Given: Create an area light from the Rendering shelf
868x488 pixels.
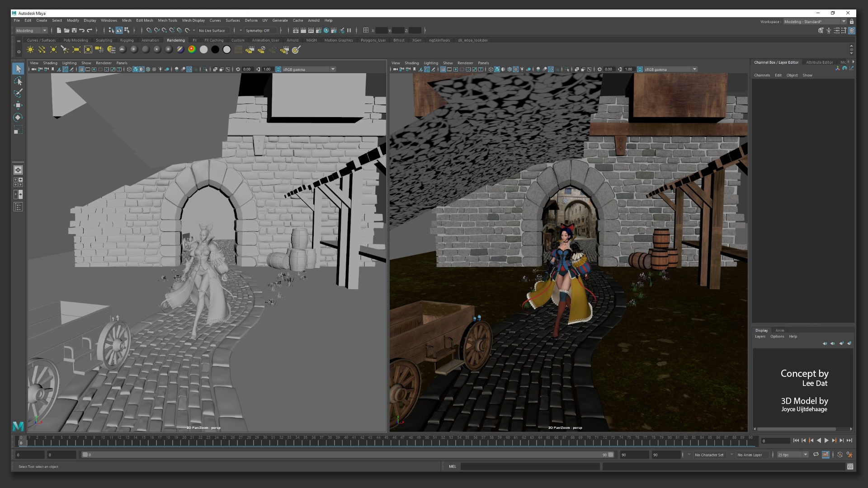Looking at the screenshot, I should (x=76, y=50).
